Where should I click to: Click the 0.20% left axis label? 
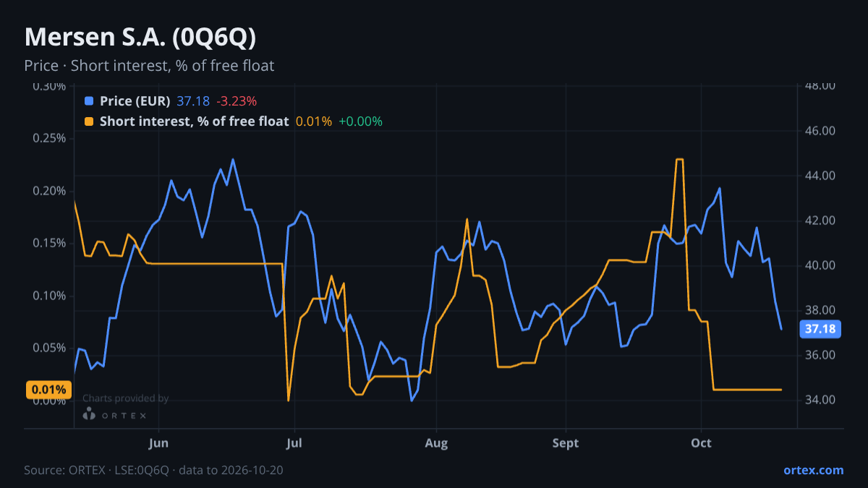49,191
